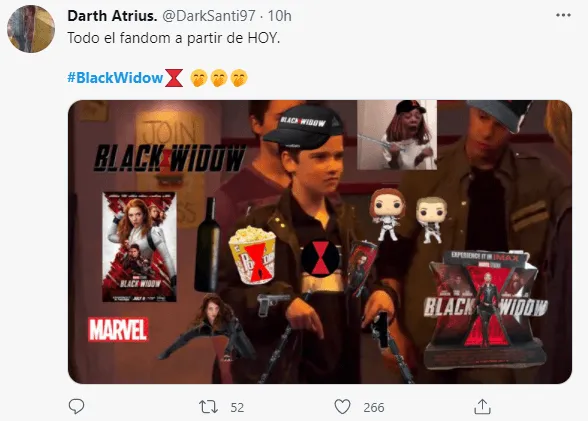Click the tweet text Todo el fandom
The height and width of the screenshot is (421, 588).
click(x=174, y=38)
